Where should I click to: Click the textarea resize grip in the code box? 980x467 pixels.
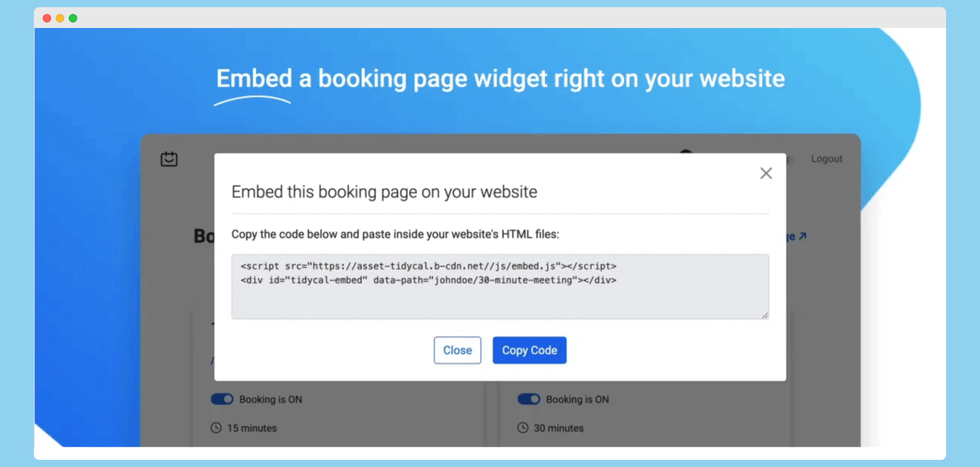tap(764, 315)
